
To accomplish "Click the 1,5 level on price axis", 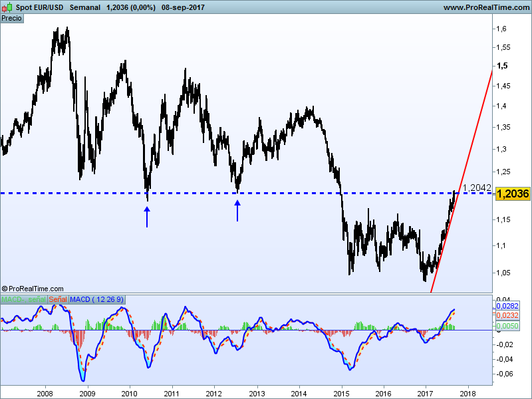I will point(502,66).
